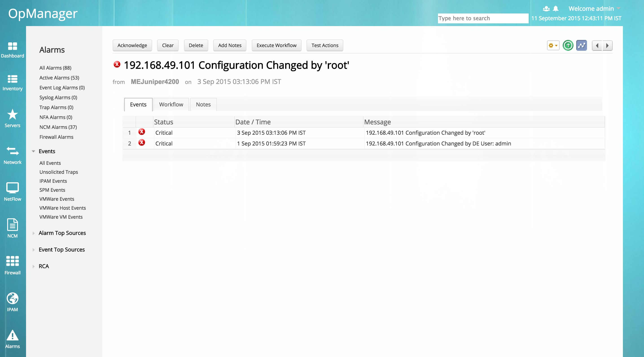Click the Acknowledge button
This screenshot has width=644, height=357.
point(132,45)
